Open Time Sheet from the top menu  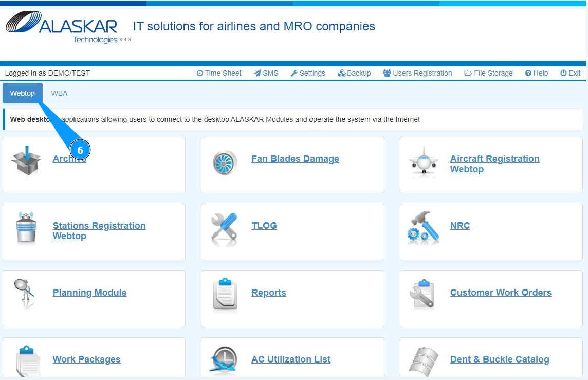pyautogui.click(x=219, y=73)
